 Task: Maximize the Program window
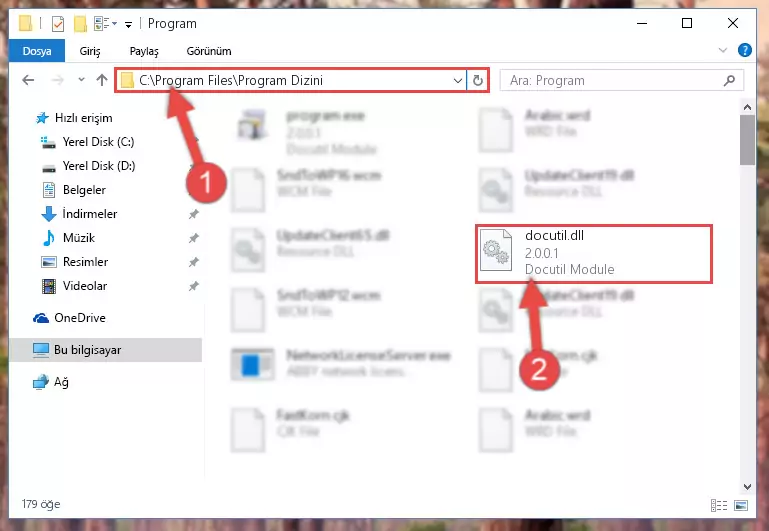[687, 23]
